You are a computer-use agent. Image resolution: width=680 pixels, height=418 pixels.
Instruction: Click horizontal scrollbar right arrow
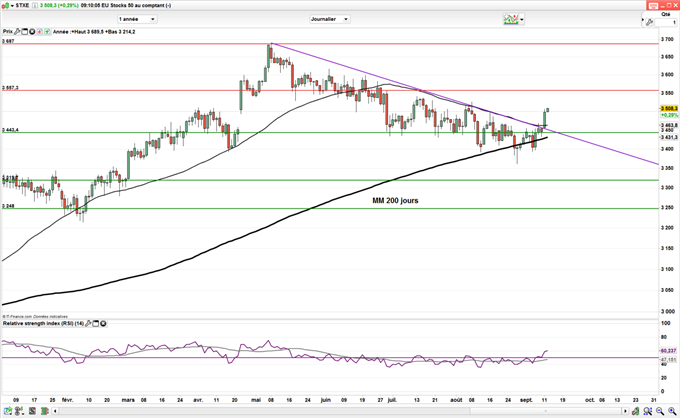tap(625, 411)
